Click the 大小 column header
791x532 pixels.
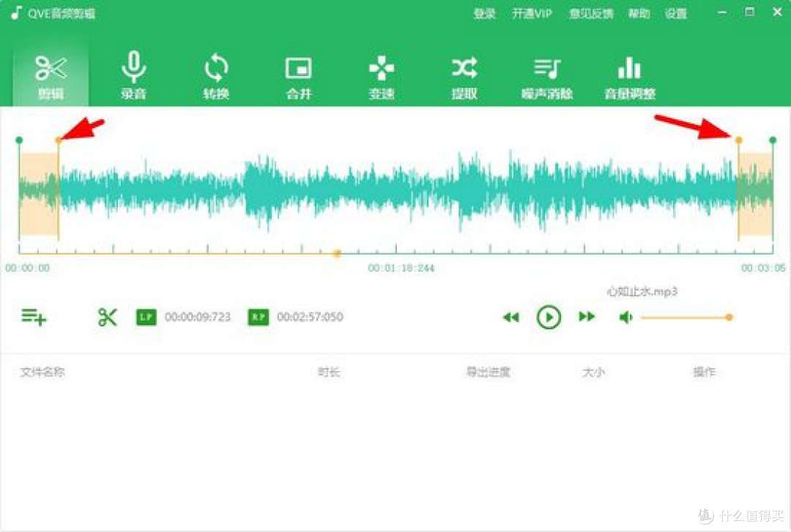tap(593, 372)
